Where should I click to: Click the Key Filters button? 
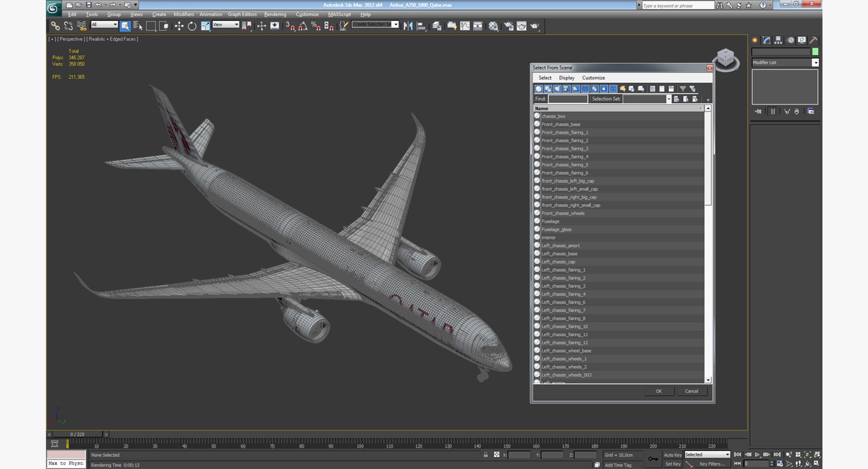pos(712,464)
